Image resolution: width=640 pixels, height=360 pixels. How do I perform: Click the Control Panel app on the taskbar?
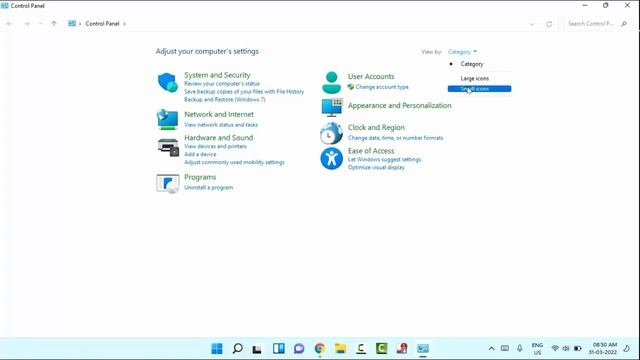[423, 349]
